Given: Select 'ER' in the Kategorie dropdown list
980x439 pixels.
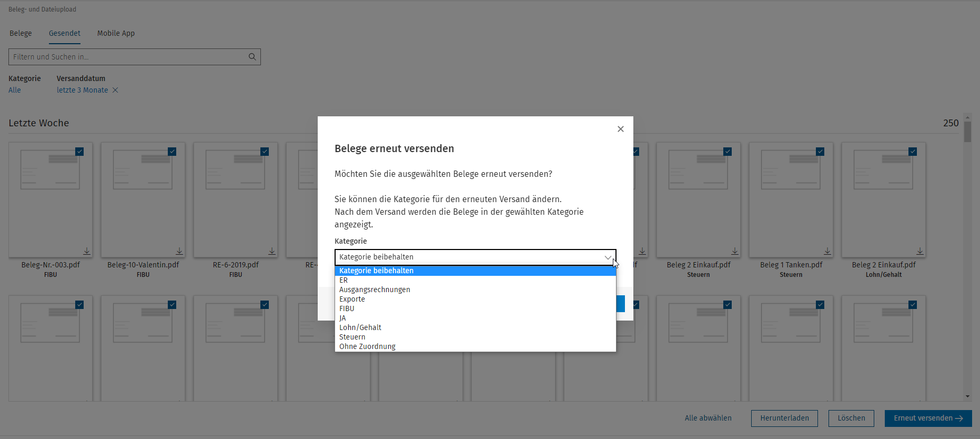Looking at the screenshot, I should 475,280.
